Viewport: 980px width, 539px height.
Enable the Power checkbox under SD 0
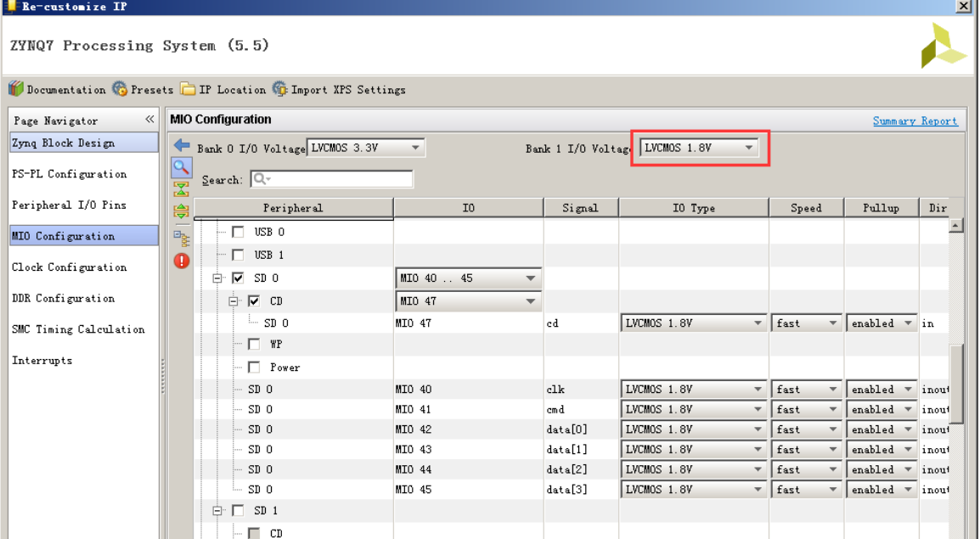[254, 368]
